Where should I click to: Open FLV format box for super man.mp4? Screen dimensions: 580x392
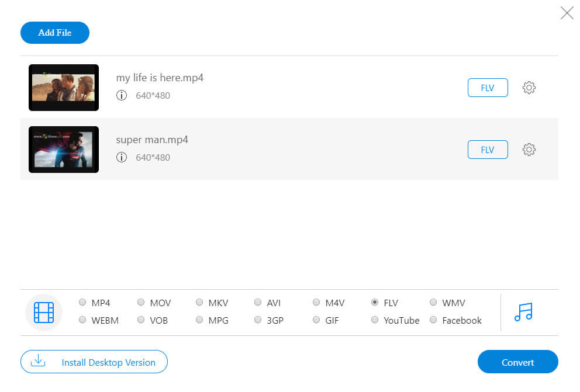click(x=488, y=150)
